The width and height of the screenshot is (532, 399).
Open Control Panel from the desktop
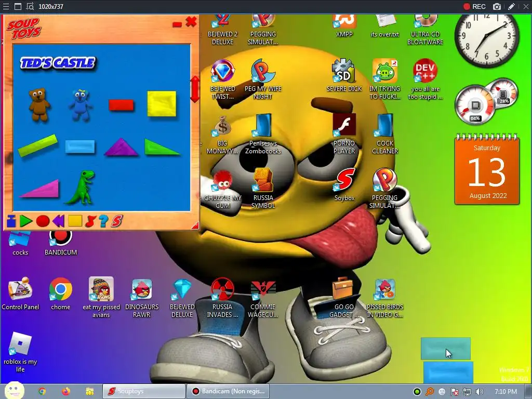pos(20,294)
